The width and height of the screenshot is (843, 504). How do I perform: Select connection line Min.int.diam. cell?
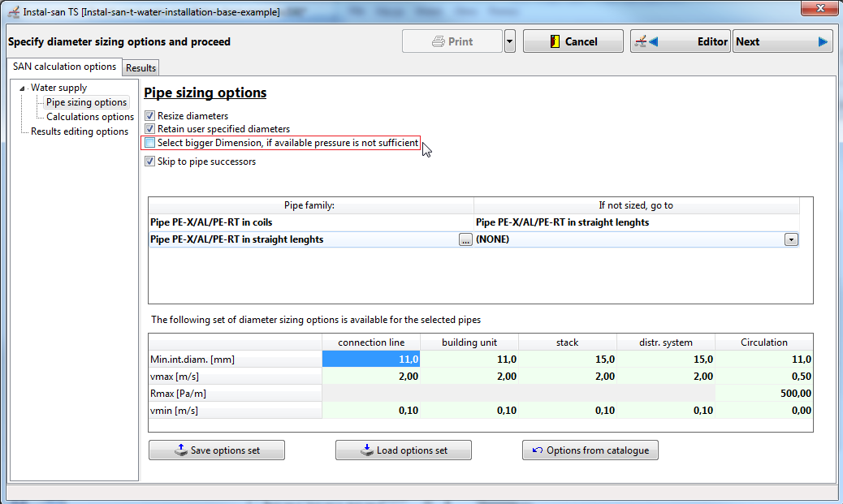(x=371, y=359)
